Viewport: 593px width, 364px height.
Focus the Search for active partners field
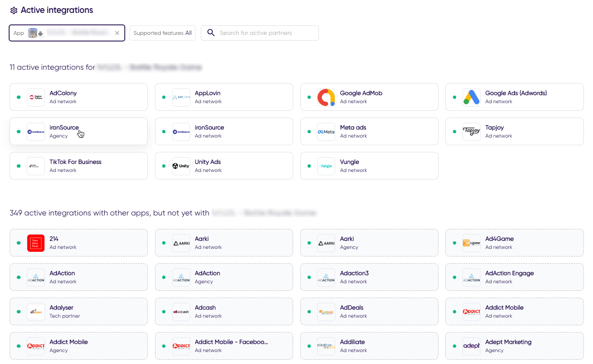[x=260, y=33]
